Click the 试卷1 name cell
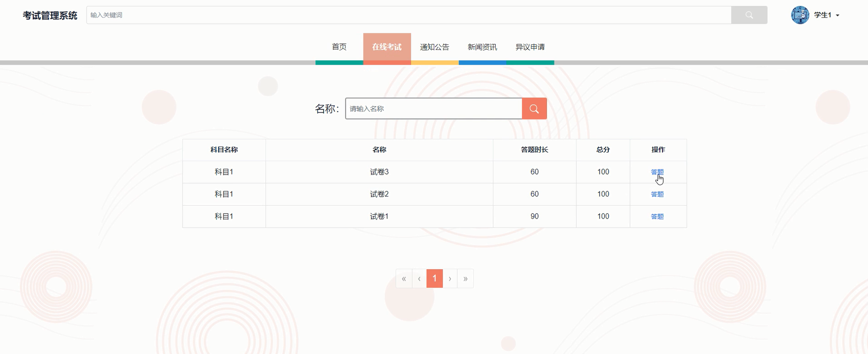The image size is (868, 354). click(x=379, y=216)
